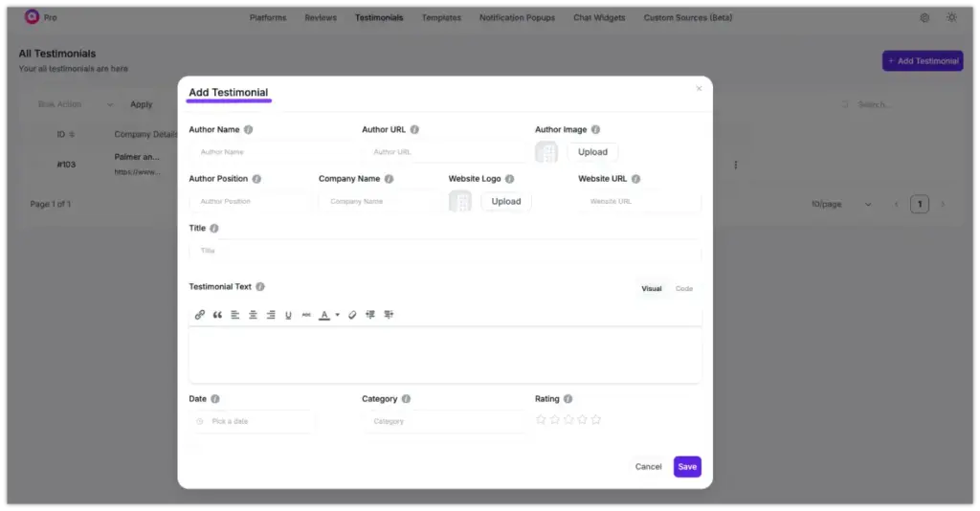The image size is (980, 511).
Task: Show info tooltip for Testimonial Text
Action: [x=260, y=287]
